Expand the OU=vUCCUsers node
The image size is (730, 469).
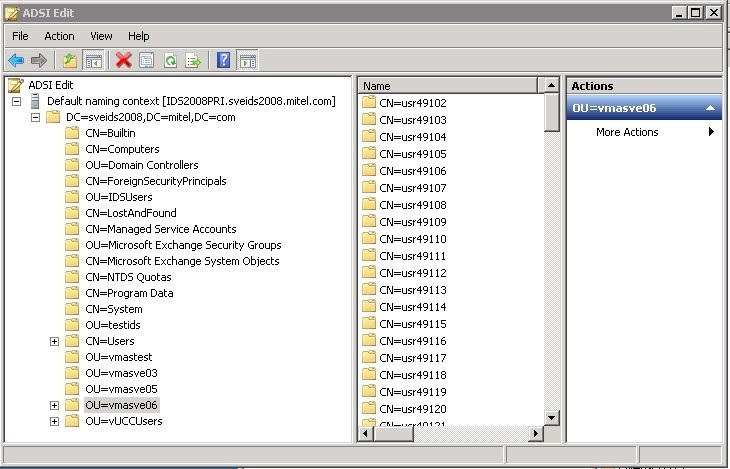click(x=54, y=421)
